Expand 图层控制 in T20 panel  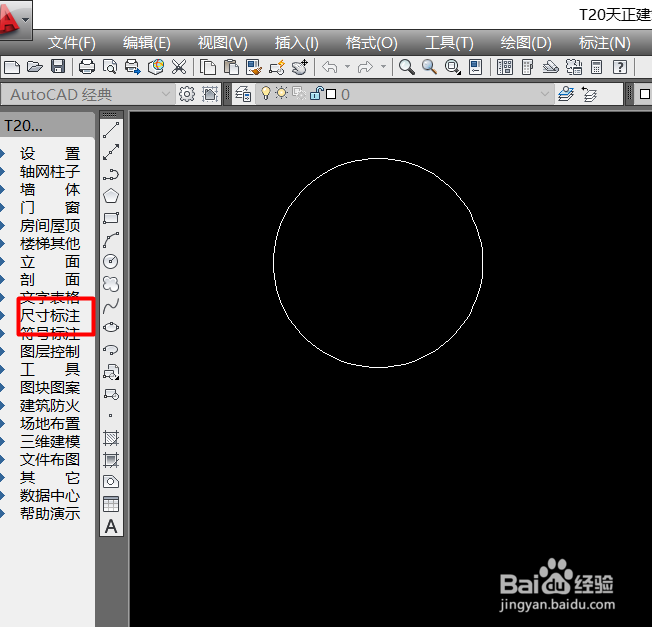pyautogui.click(x=49, y=351)
